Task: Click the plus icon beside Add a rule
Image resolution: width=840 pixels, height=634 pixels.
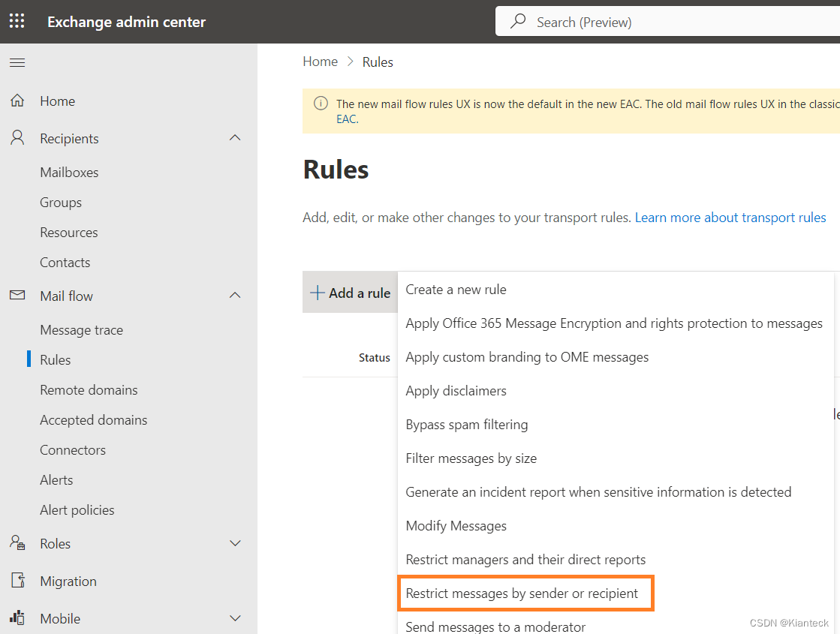Action: coord(317,293)
